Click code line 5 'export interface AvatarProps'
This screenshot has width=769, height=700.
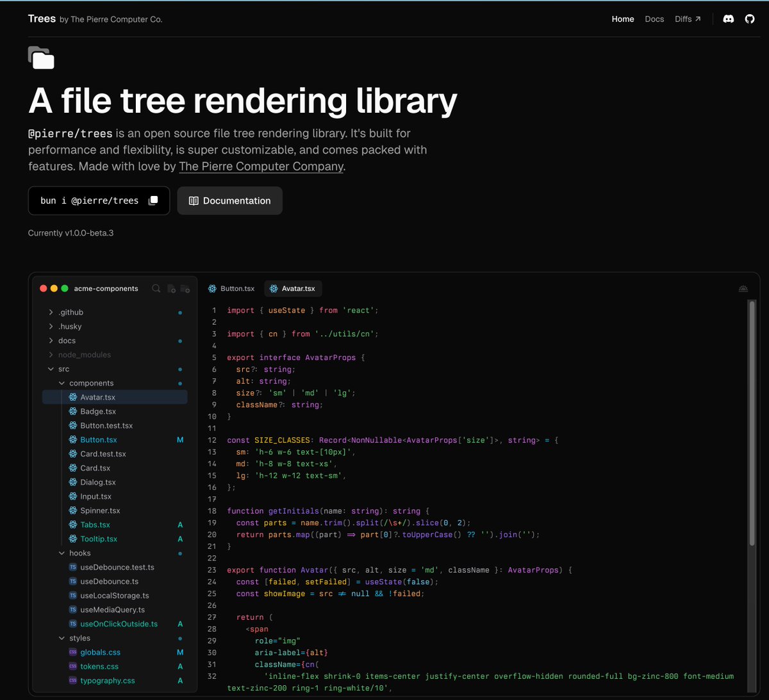pos(296,357)
